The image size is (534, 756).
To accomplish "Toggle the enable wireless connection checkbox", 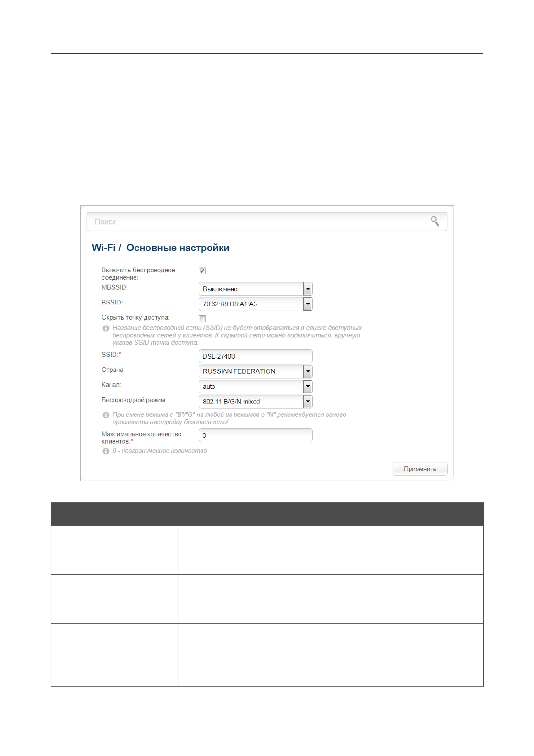I will [x=202, y=271].
